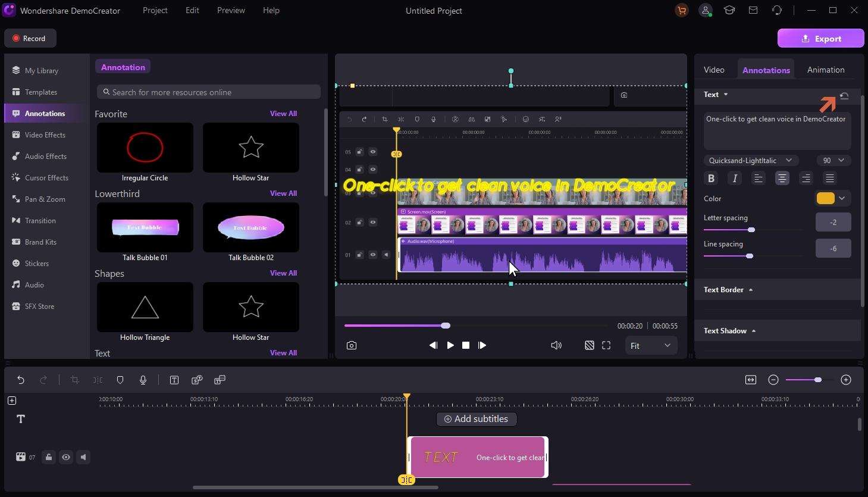Open the Edit menu
This screenshot has height=497, width=868.
pyautogui.click(x=192, y=10)
